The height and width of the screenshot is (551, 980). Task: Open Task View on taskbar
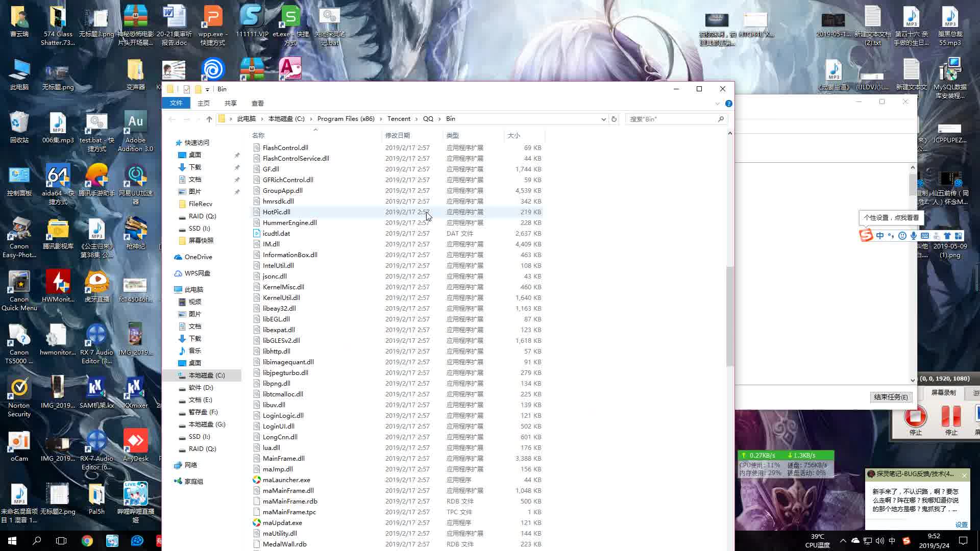click(61, 541)
